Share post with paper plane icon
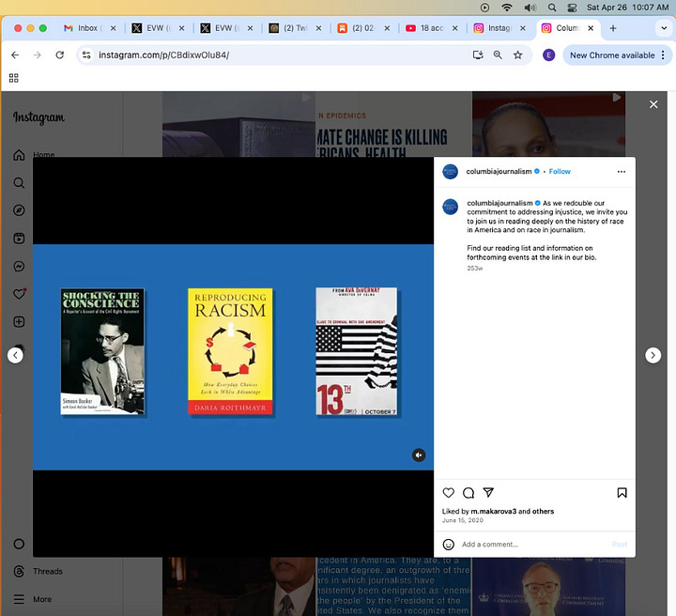 [488, 492]
